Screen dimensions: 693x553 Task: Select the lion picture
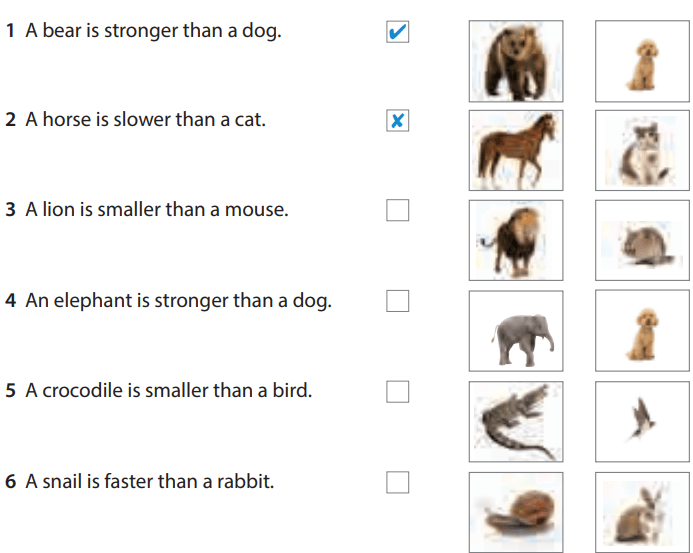point(515,240)
